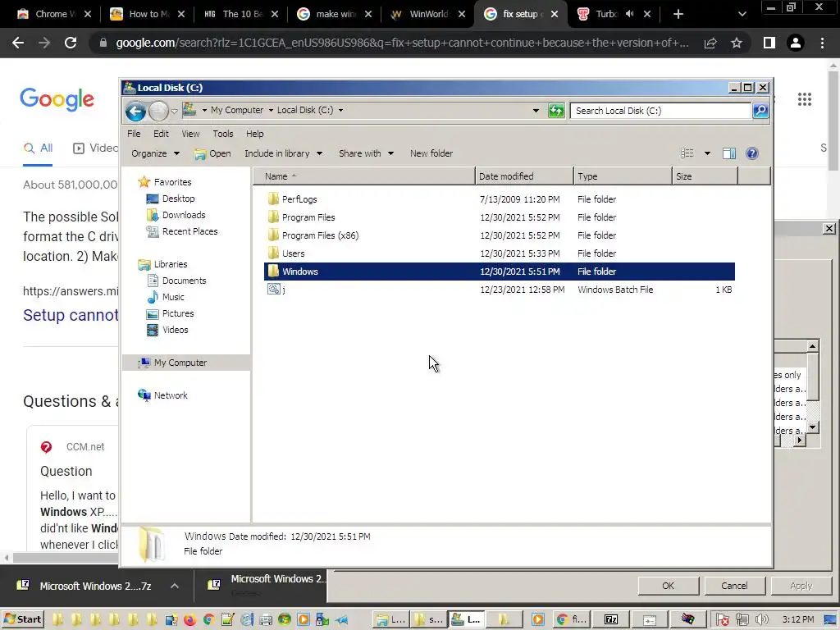Open the Tools menu
The width and height of the screenshot is (840, 630).
(x=223, y=134)
